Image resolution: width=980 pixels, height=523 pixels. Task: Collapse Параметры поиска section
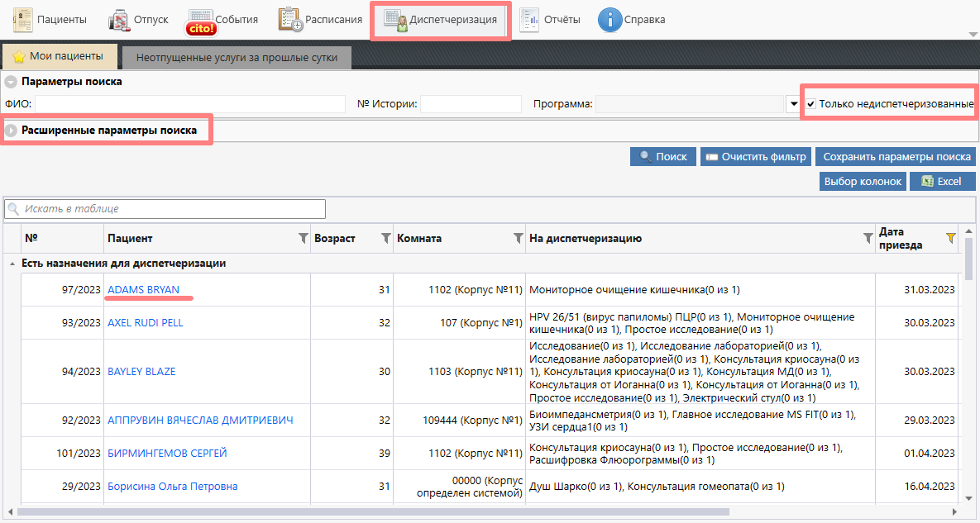pyautogui.click(x=11, y=82)
